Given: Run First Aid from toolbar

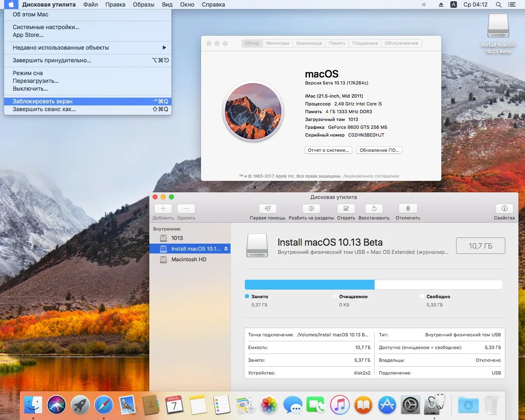Looking at the screenshot, I should tap(268, 208).
